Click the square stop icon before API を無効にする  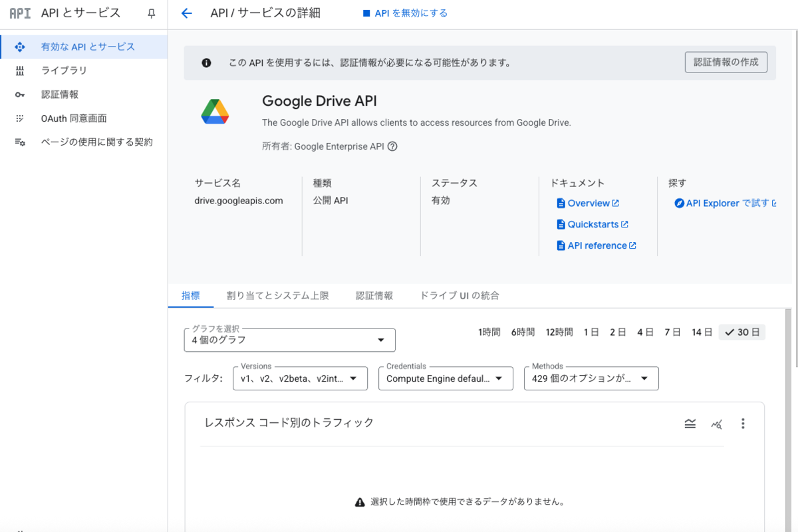[366, 13]
